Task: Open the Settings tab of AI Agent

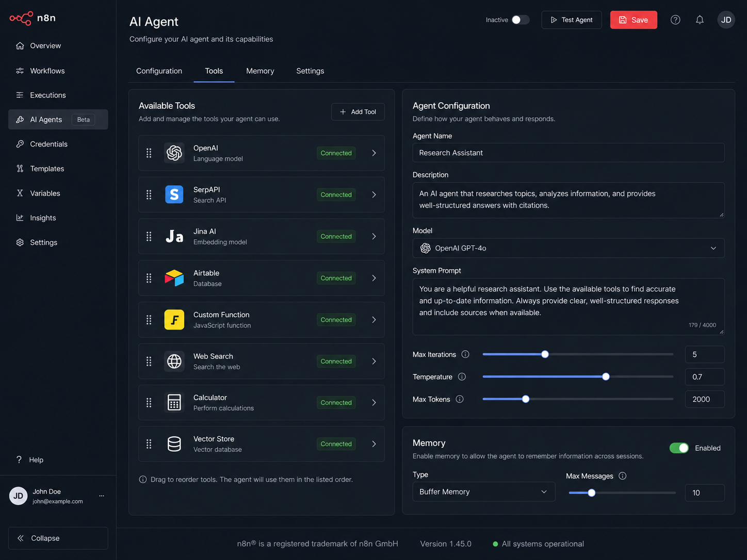Action: [310, 71]
